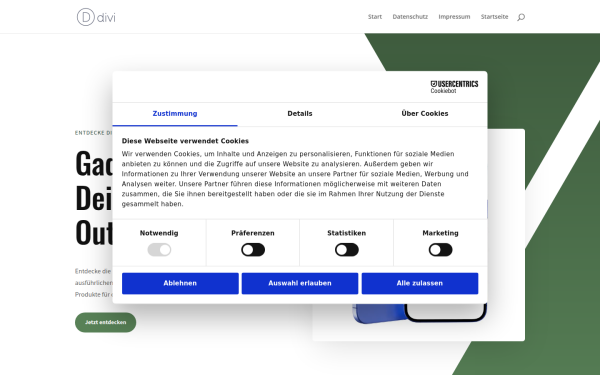
Task: Click the Marketing category label
Action: (x=440, y=233)
